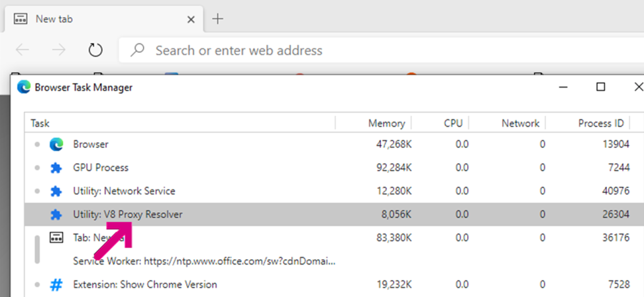Screen dimensions: 644x297
Task: Sort processes by CPU column
Action: click(x=453, y=123)
